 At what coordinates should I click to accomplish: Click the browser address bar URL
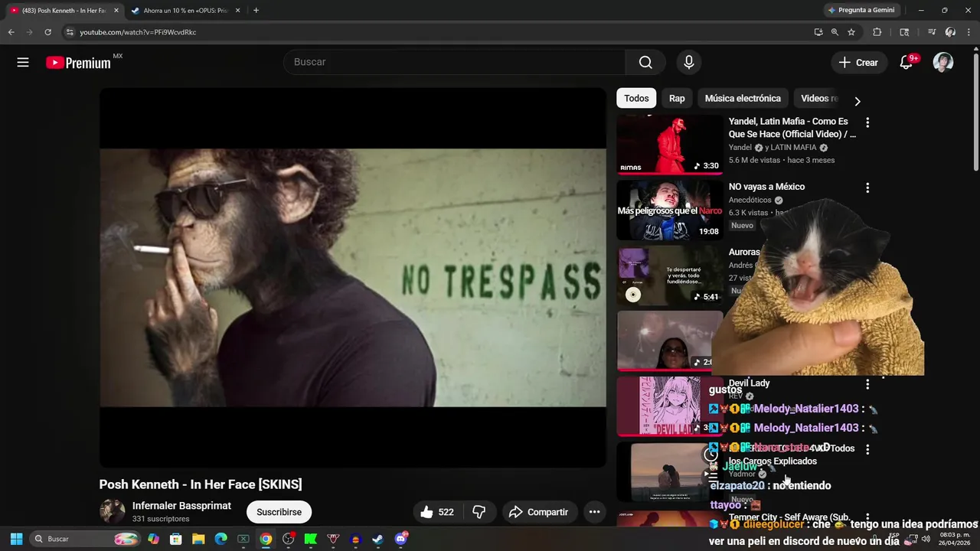click(x=138, y=32)
